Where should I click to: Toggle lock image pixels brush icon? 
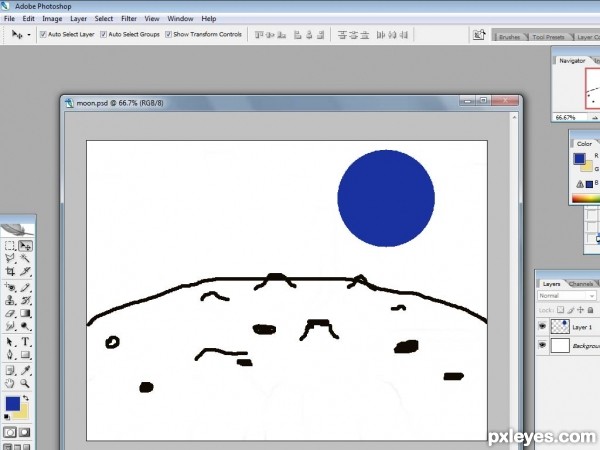pyautogui.click(x=571, y=310)
